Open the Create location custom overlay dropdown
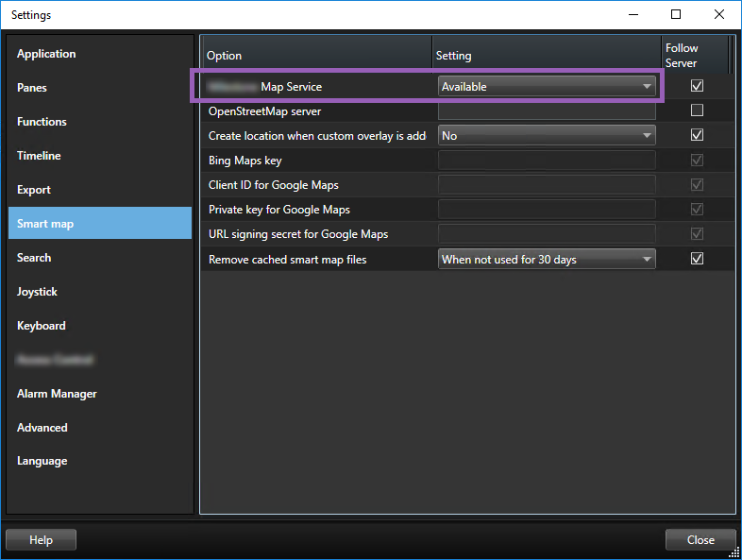This screenshot has width=742, height=560. 547,136
